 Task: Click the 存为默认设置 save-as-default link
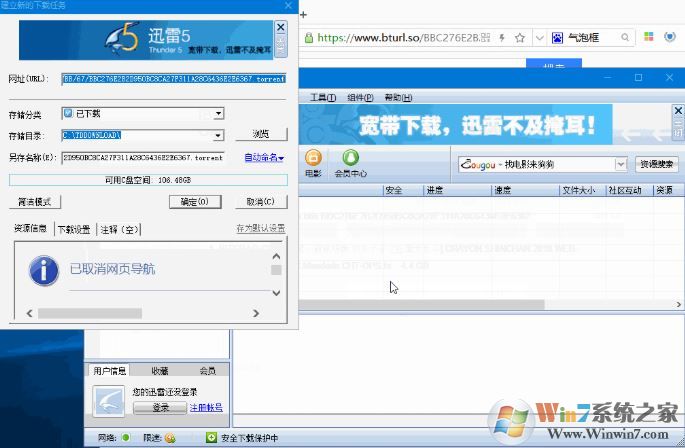tap(261, 228)
